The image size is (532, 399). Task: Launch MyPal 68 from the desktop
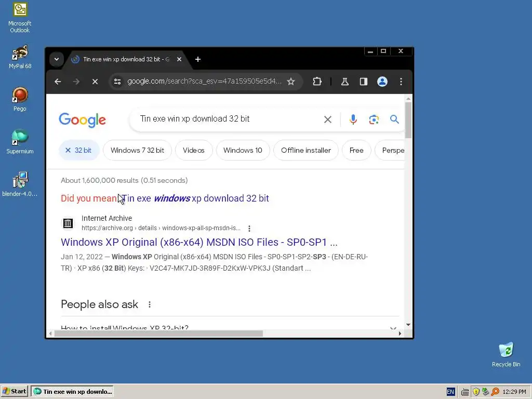[20, 57]
